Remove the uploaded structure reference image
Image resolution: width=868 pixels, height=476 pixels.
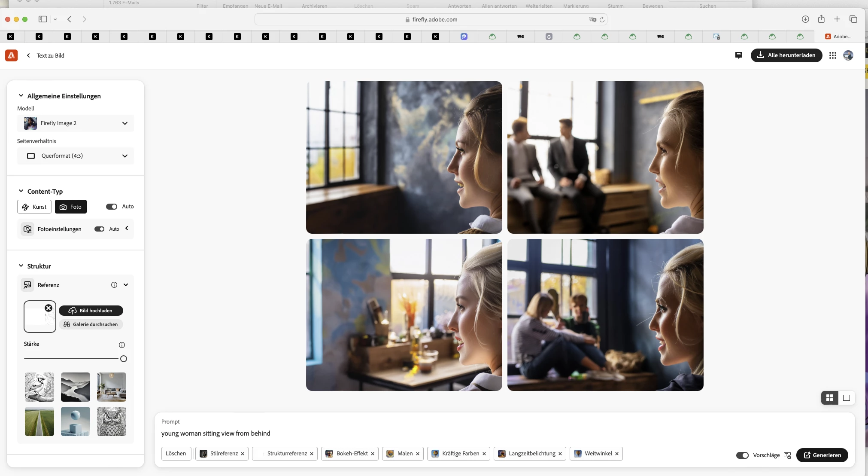49,308
